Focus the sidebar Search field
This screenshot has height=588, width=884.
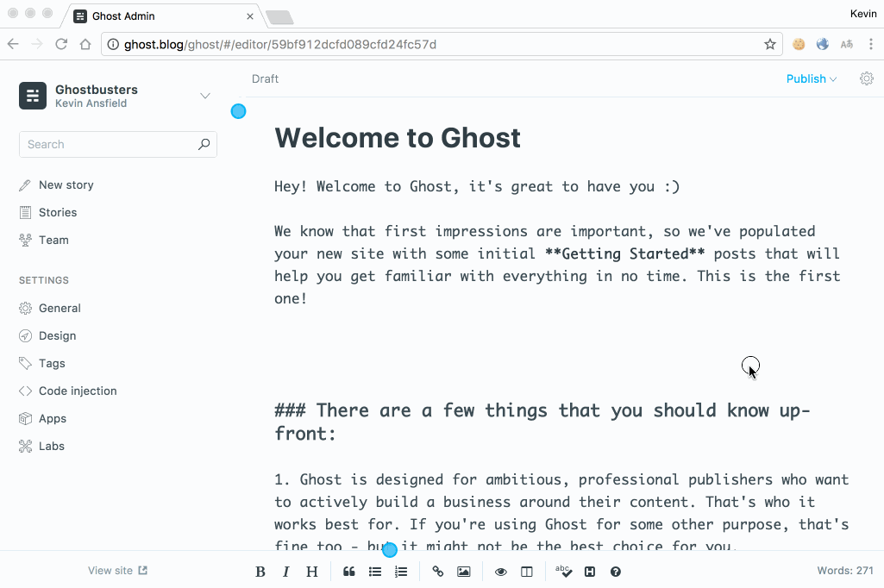pos(118,144)
